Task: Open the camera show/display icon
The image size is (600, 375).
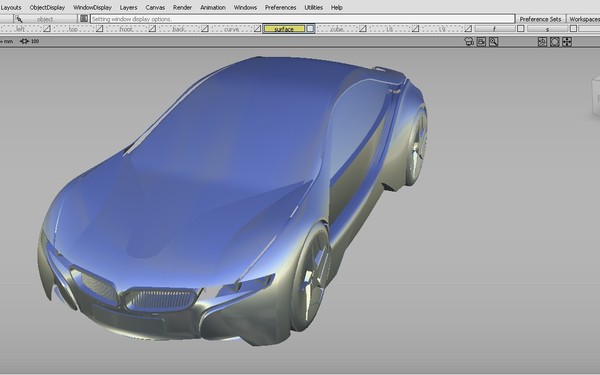Action: pos(469,42)
